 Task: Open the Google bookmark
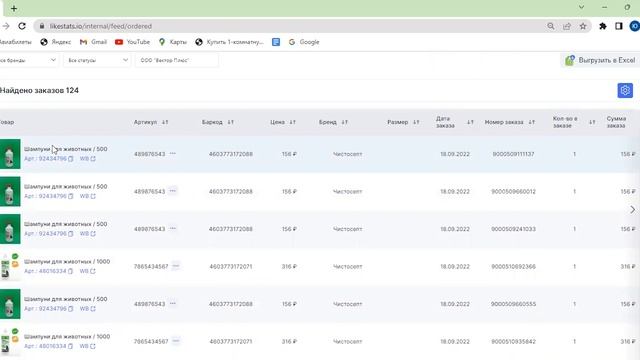(304, 42)
